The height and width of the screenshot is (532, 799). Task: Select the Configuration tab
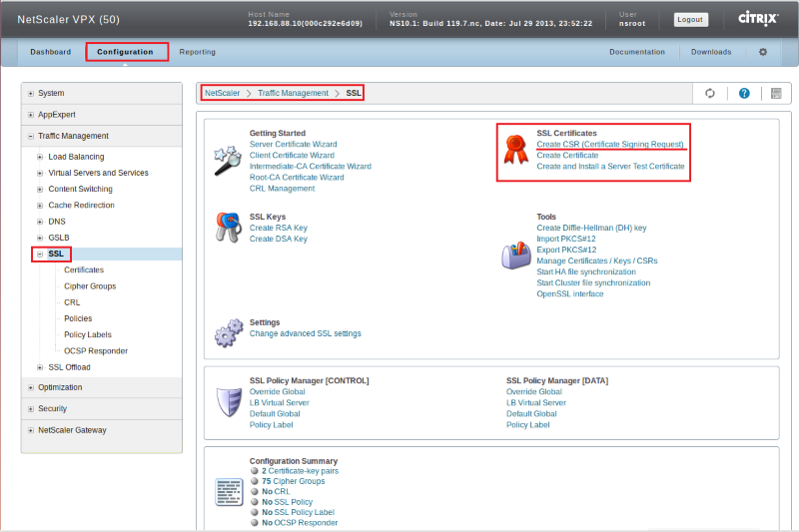[125, 52]
